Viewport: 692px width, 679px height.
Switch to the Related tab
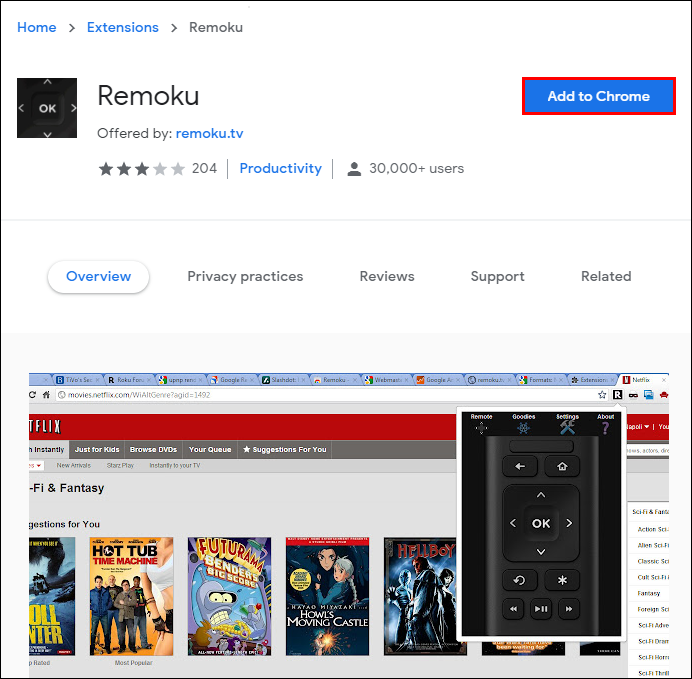click(606, 276)
